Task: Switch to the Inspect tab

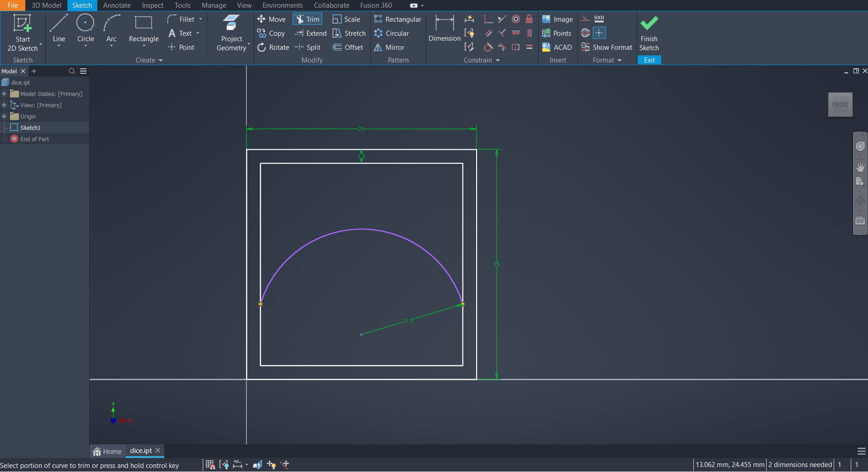Action: click(153, 5)
